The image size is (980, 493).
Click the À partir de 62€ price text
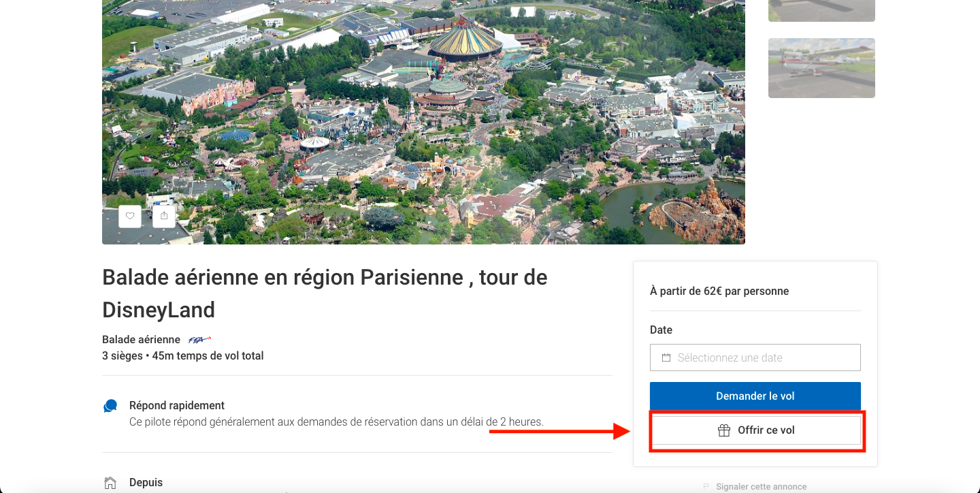pos(719,291)
